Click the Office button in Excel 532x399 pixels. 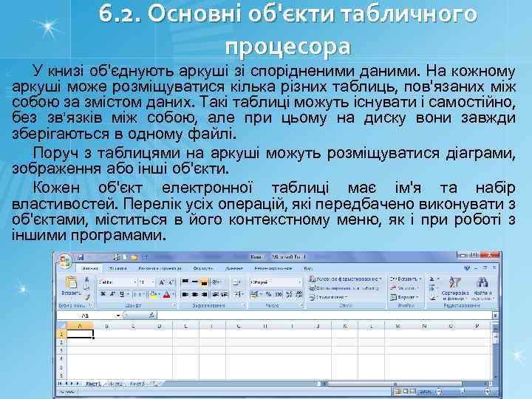point(65,261)
